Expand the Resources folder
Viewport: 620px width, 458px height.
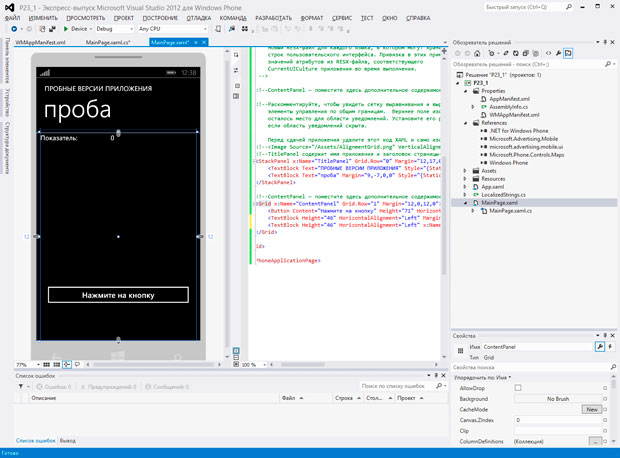coord(465,179)
